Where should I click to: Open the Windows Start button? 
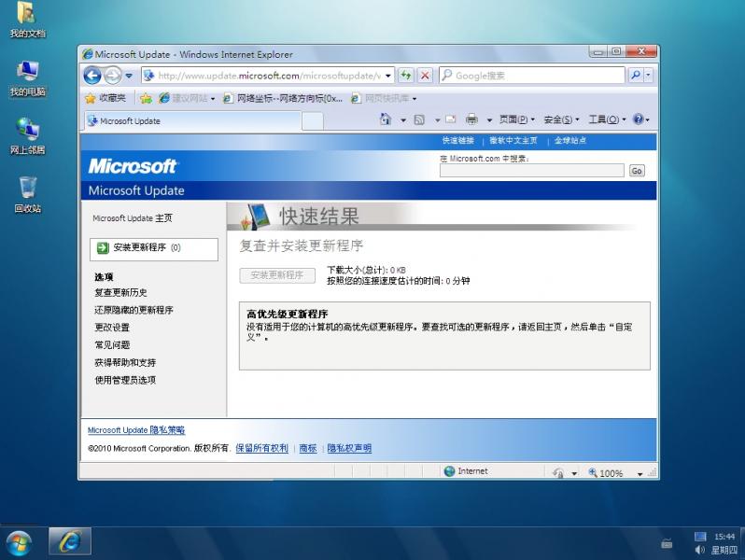coord(19,542)
